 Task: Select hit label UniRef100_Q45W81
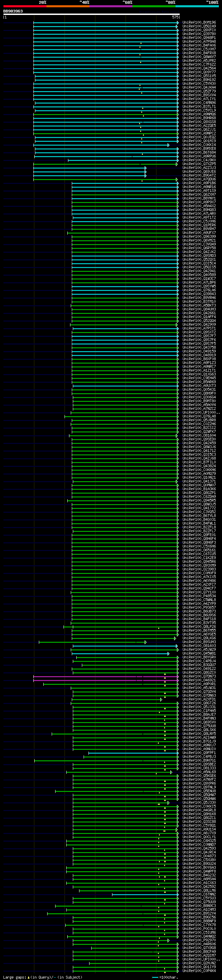click(199, 654)
